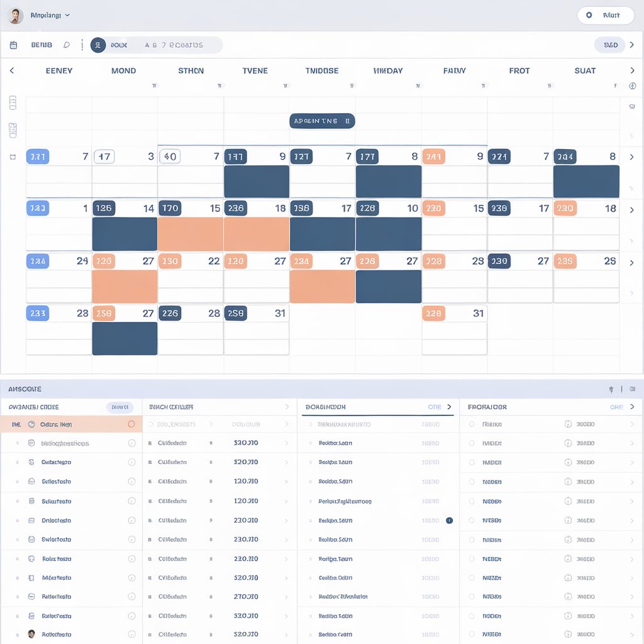Click the user avatar in the top-left corner
The height and width of the screenshot is (644, 644).
pos(16,16)
